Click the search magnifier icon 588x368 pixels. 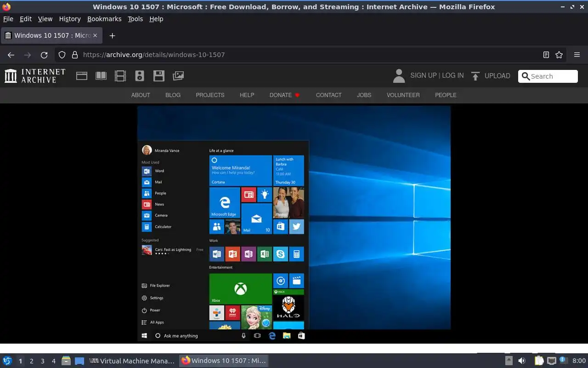[526, 76]
